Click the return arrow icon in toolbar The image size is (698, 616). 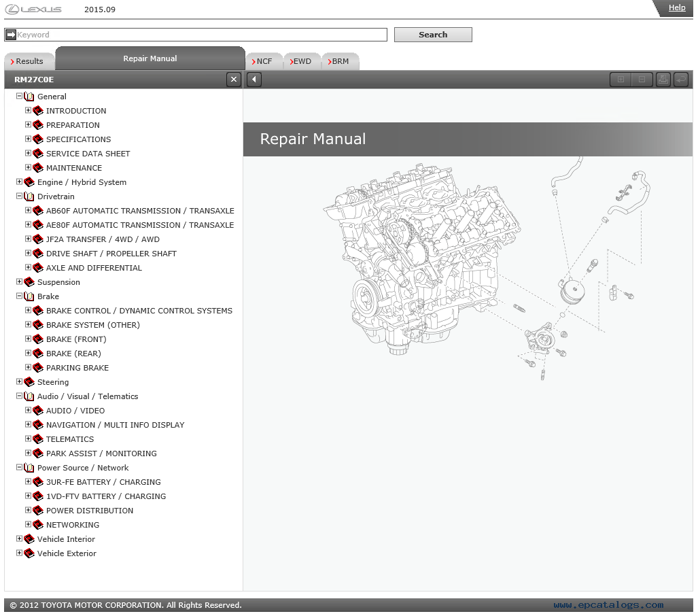point(681,80)
